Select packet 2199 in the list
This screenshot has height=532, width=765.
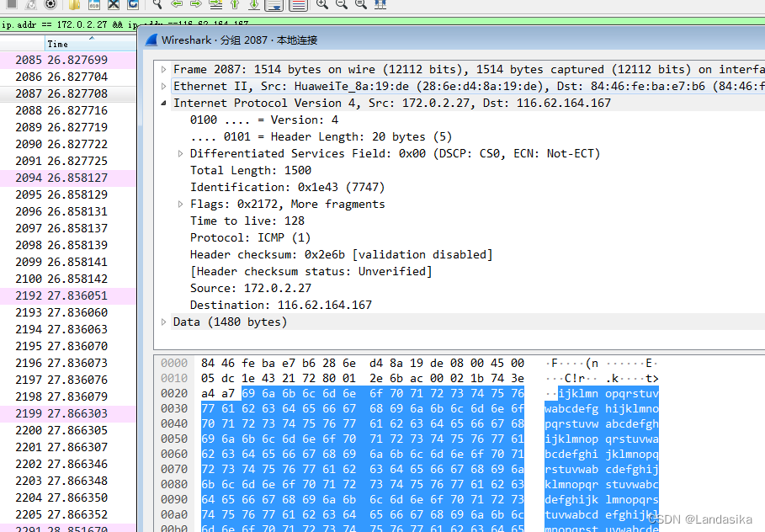click(68, 413)
